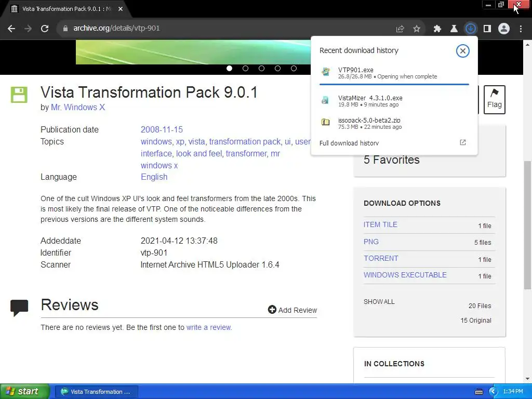Open transformation pack topic link
The image size is (532, 399).
click(245, 141)
